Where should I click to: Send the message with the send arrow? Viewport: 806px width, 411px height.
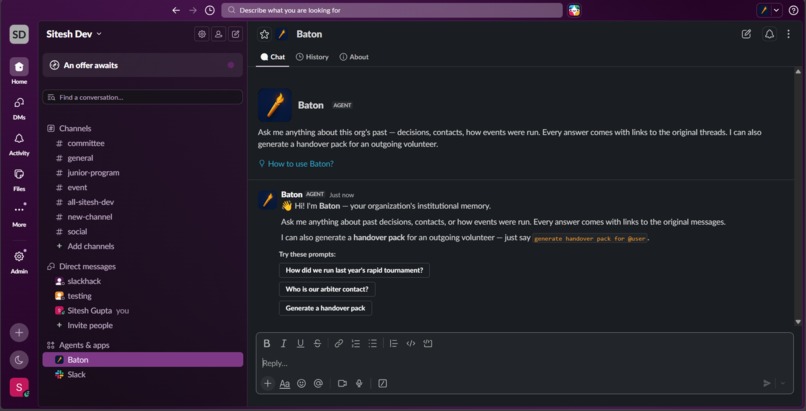[x=767, y=383]
